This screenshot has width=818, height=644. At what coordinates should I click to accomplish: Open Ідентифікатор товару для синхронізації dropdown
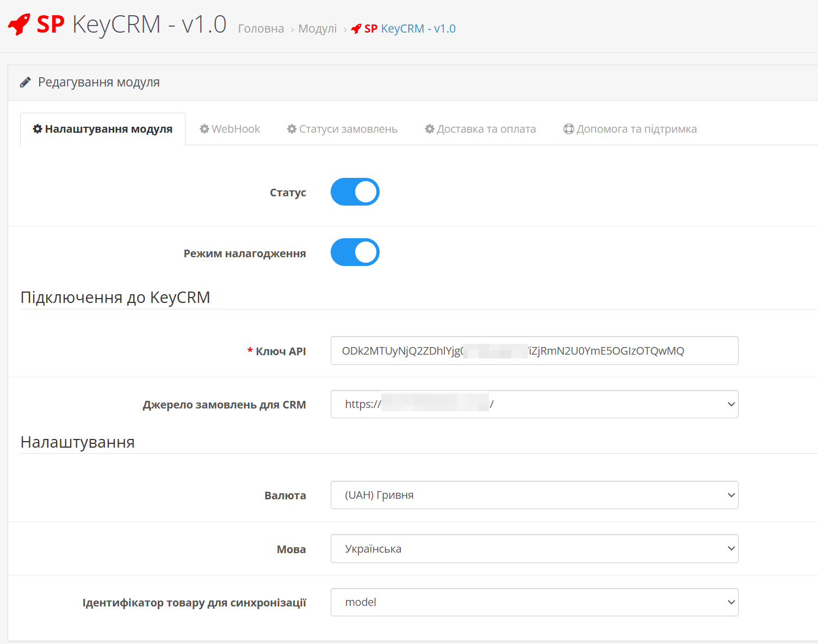click(535, 602)
